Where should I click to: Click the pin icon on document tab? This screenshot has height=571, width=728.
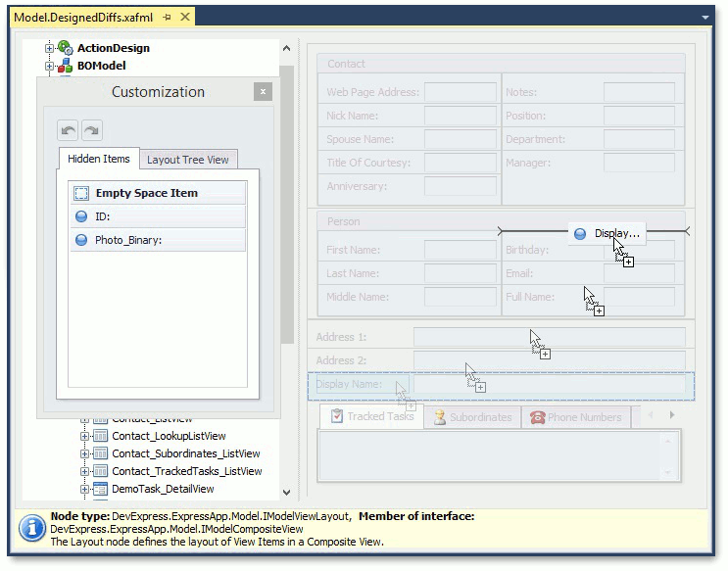[167, 18]
